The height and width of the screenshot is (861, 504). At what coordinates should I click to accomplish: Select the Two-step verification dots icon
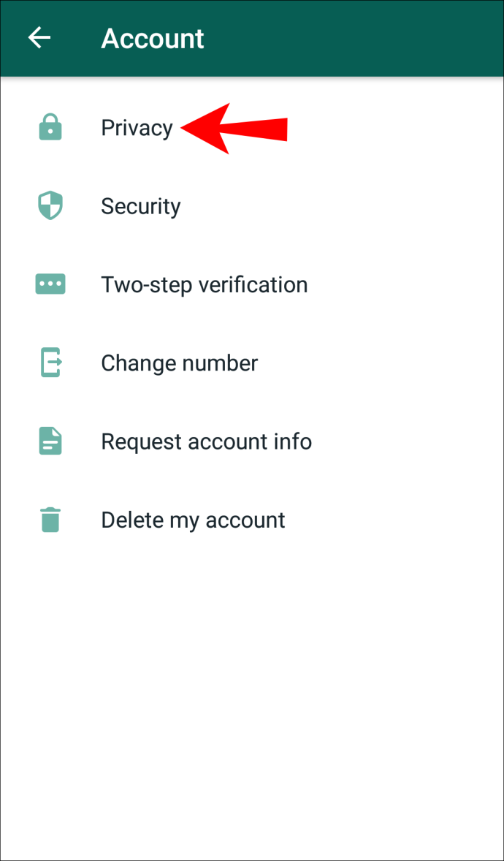tap(50, 284)
